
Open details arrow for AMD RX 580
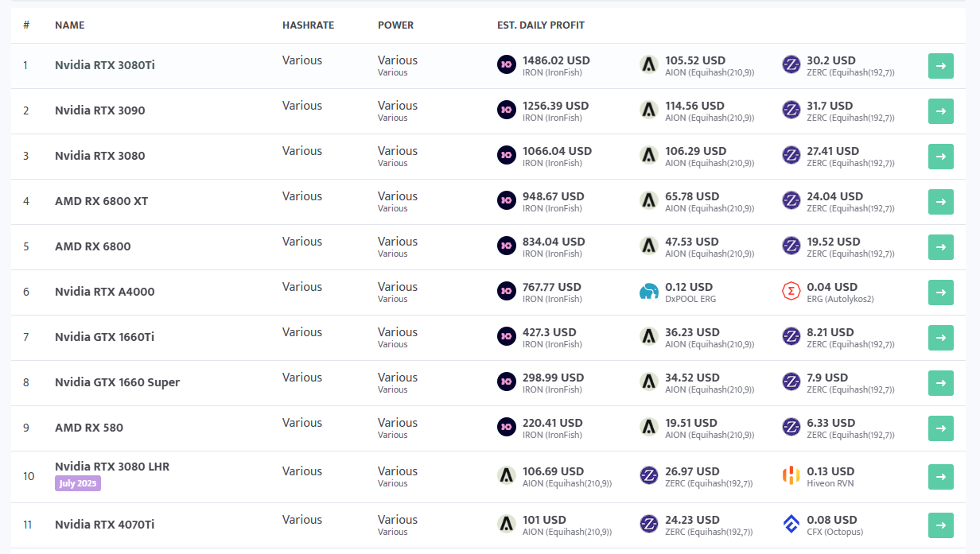(x=941, y=428)
